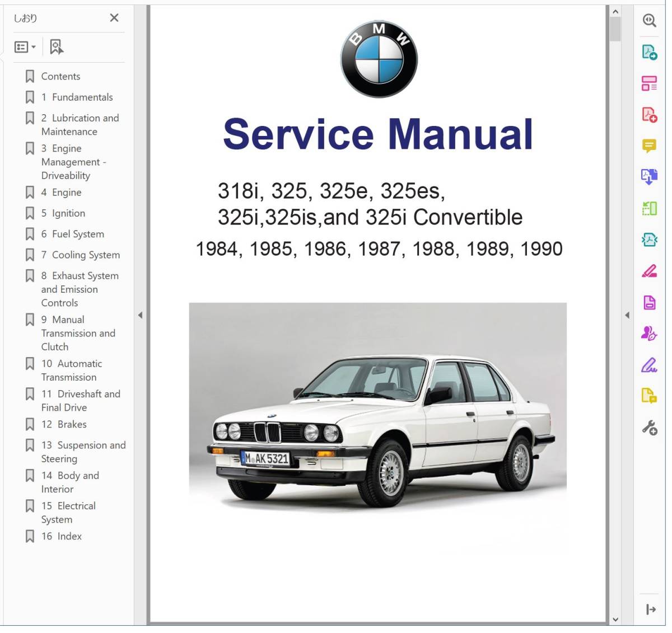This screenshot has height=633, width=672.
Task: Click the scroll down arrow of document scrollbar
Action: click(615, 620)
